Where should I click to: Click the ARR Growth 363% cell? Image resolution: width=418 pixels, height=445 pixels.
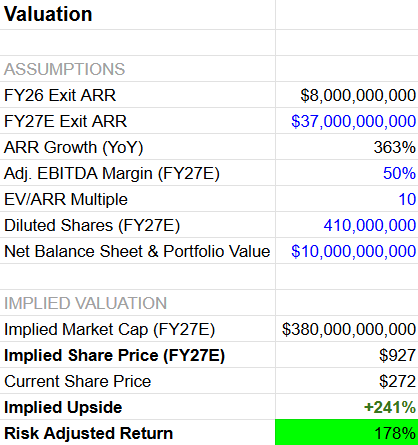[x=347, y=147]
